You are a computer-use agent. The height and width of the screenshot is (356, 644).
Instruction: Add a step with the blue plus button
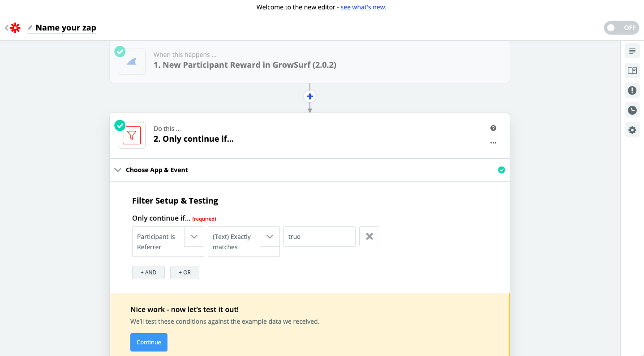click(x=310, y=96)
